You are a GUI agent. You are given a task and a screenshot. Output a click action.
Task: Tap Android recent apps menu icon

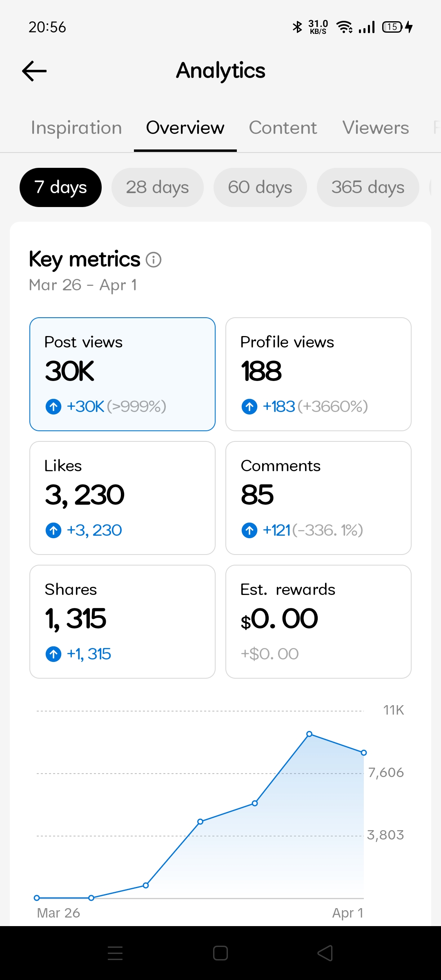pos(115,953)
